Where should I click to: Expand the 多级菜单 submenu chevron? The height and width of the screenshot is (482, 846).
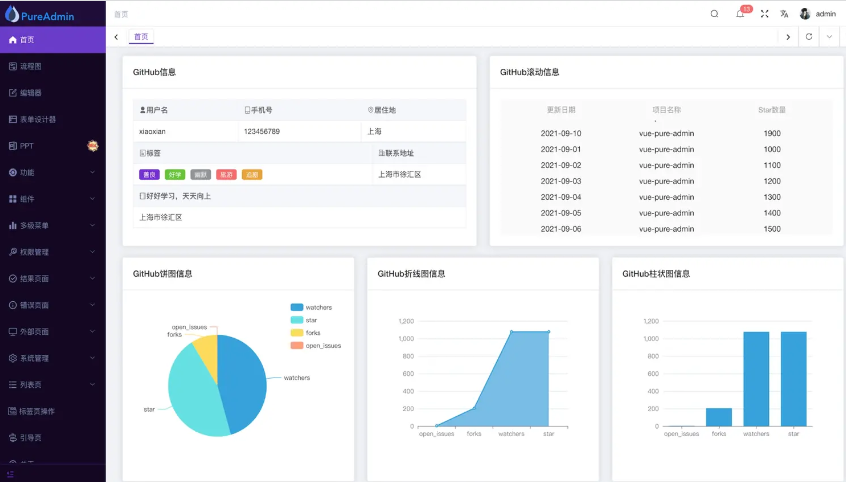coord(92,225)
